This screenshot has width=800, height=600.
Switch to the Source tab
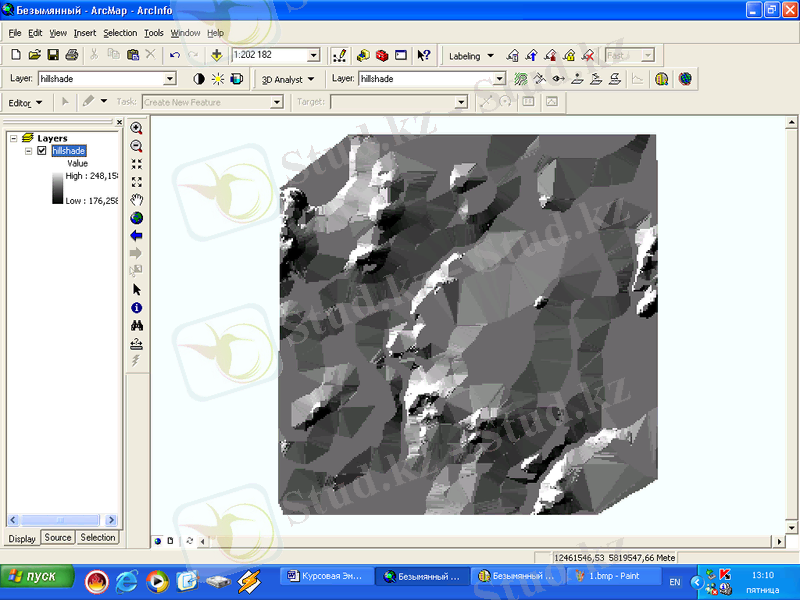(58, 538)
